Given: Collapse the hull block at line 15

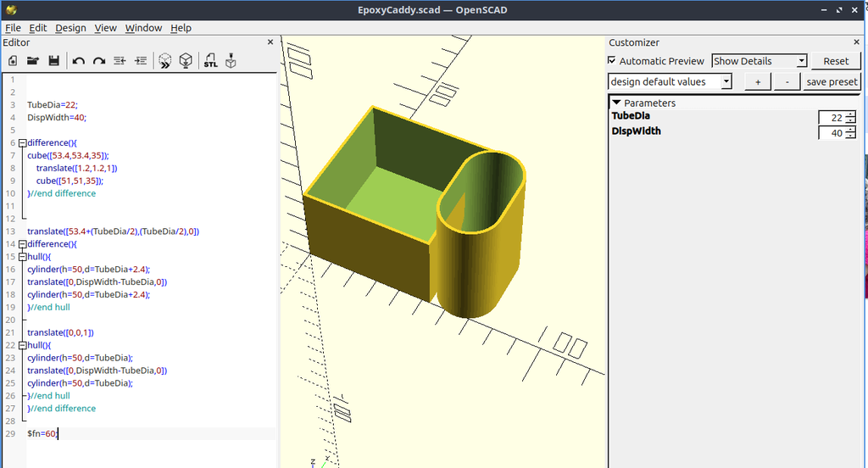Looking at the screenshot, I should (x=23, y=257).
